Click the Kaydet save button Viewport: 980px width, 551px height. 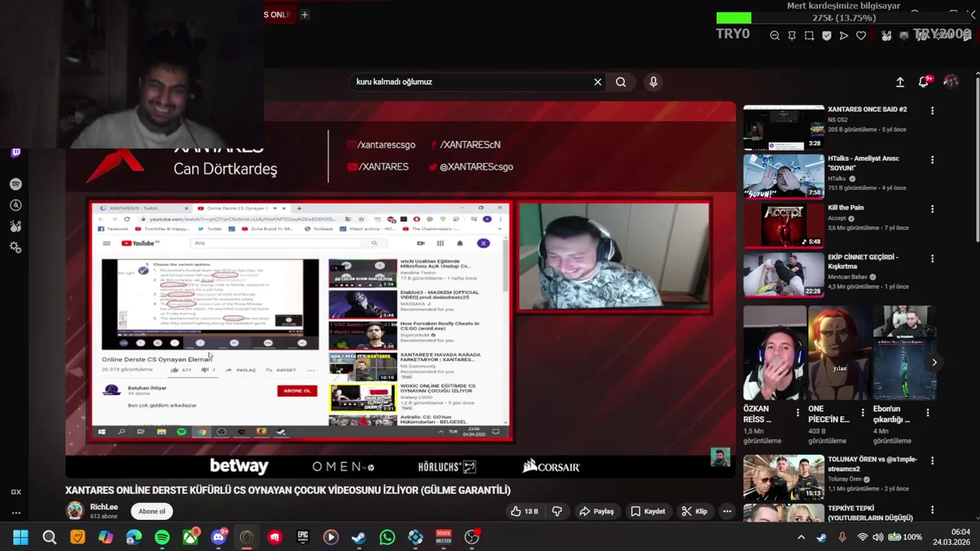coord(648,511)
